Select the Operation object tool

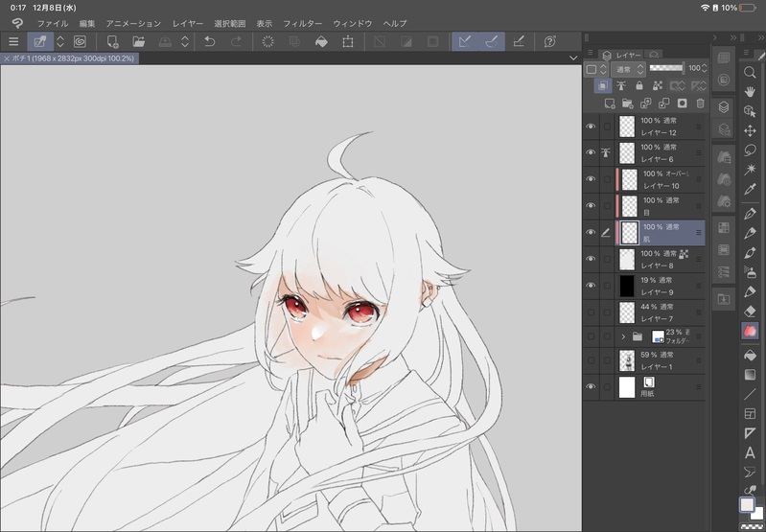point(750,111)
